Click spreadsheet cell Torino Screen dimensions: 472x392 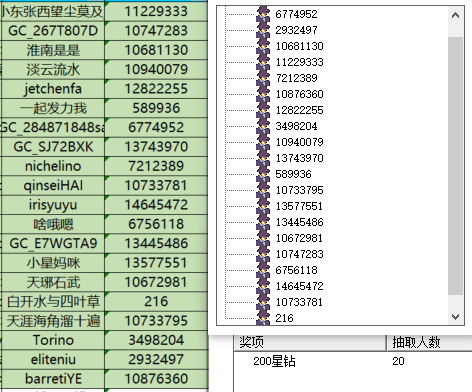[x=53, y=340]
